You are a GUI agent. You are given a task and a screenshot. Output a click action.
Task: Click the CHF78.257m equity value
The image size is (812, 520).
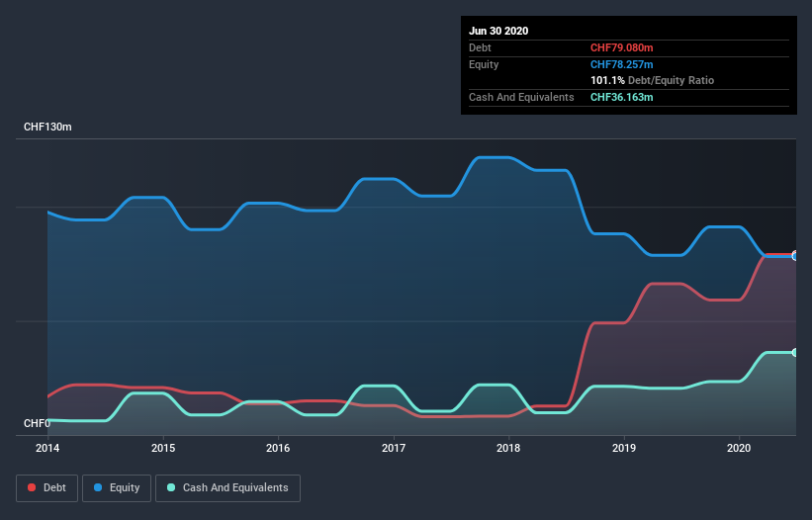coord(621,64)
